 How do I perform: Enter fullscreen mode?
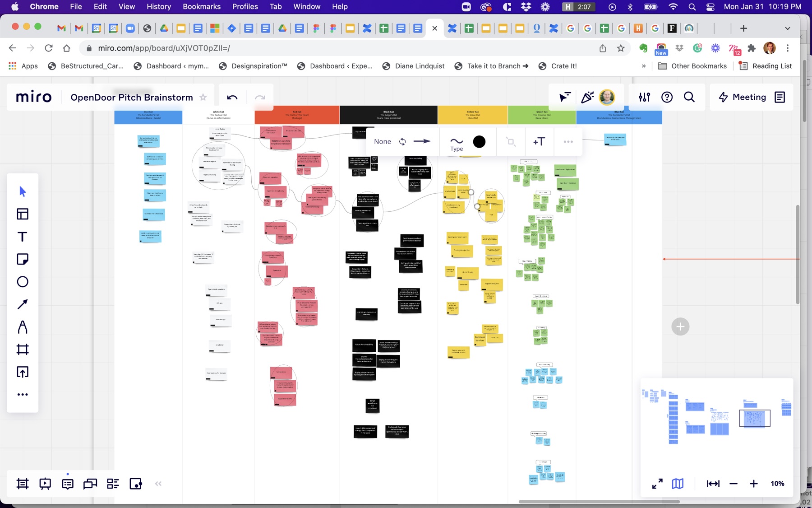pyautogui.click(x=657, y=484)
